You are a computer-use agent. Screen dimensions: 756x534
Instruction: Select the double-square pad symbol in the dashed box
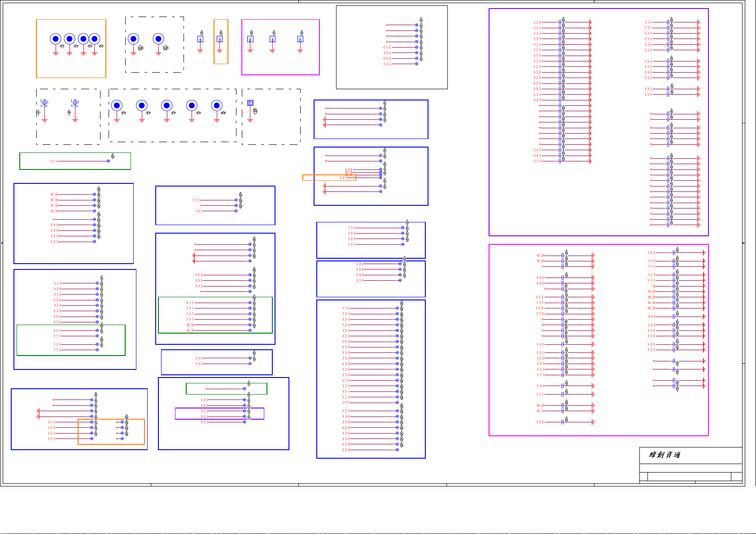pos(250,103)
